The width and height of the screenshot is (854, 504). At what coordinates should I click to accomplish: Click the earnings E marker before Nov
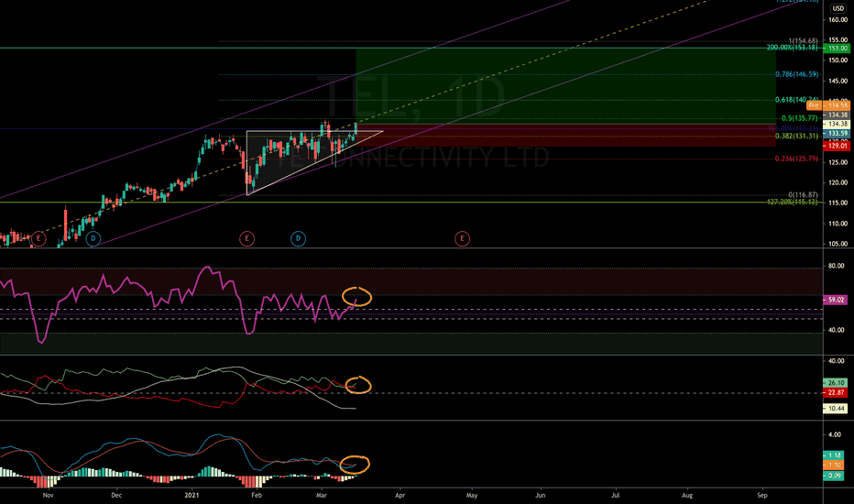click(x=38, y=238)
